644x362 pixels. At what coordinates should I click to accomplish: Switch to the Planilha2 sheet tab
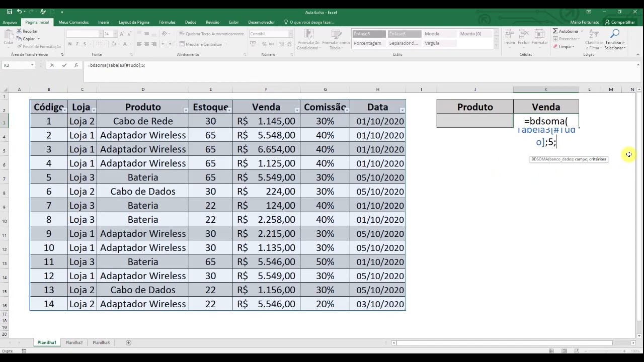pos(74,342)
